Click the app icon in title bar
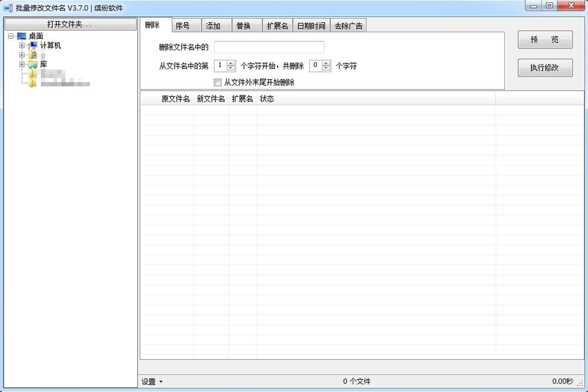The height and width of the screenshot is (392, 588). 8,8
